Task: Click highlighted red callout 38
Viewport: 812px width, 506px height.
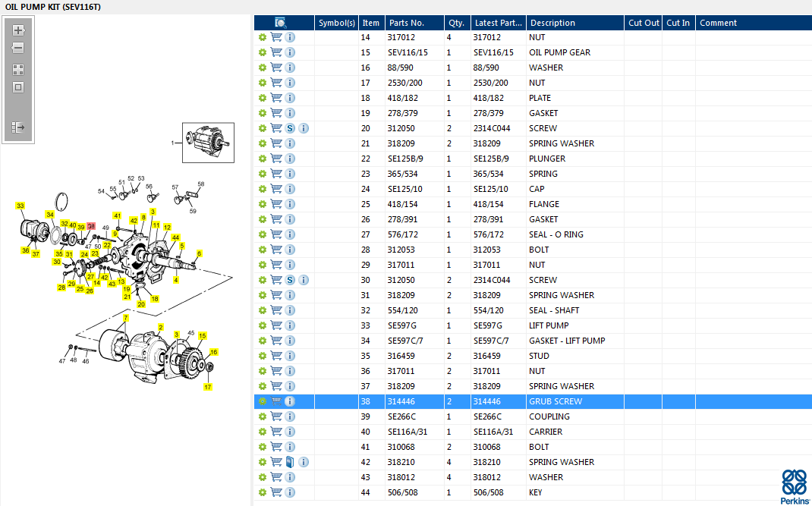Action: tap(91, 226)
